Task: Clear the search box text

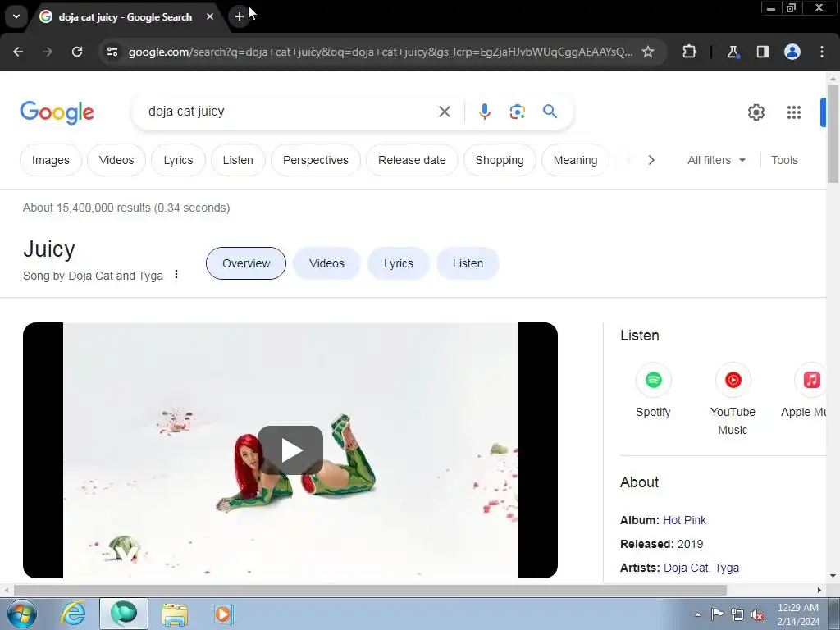Action: 444,112
